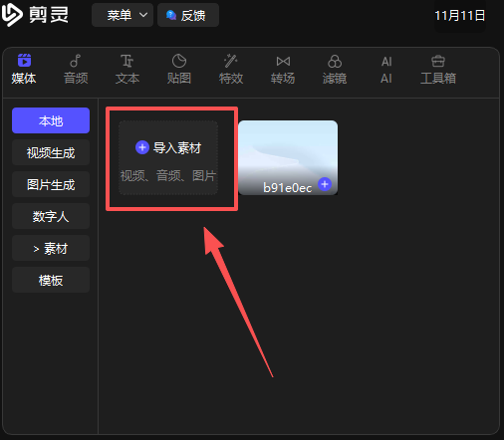Screen dimensions: 504x440
Task: Select the 媒体 media tab
Action: coord(24,69)
